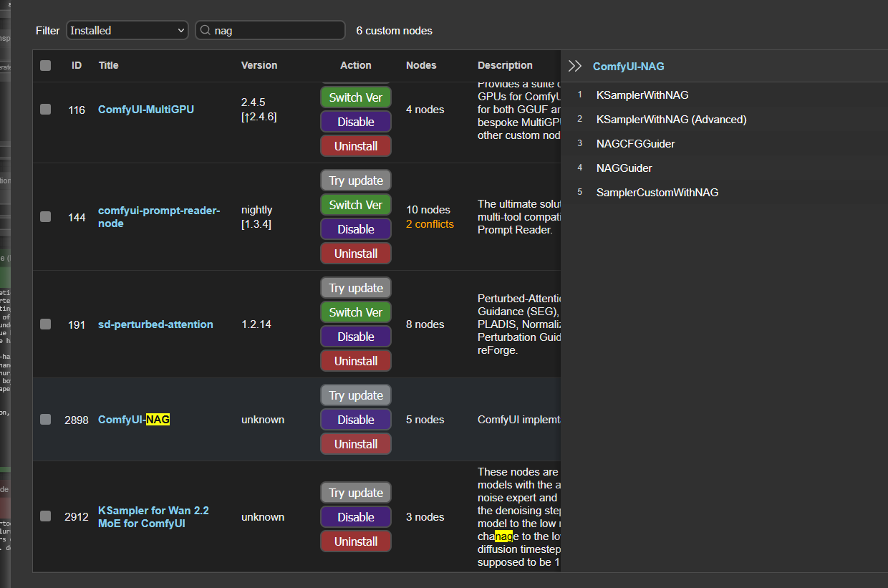Image resolution: width=888 pixels, height=588 pixels.
Task: Open Switch Ver for sd-perturbed-attention
Action: (355, 312)
